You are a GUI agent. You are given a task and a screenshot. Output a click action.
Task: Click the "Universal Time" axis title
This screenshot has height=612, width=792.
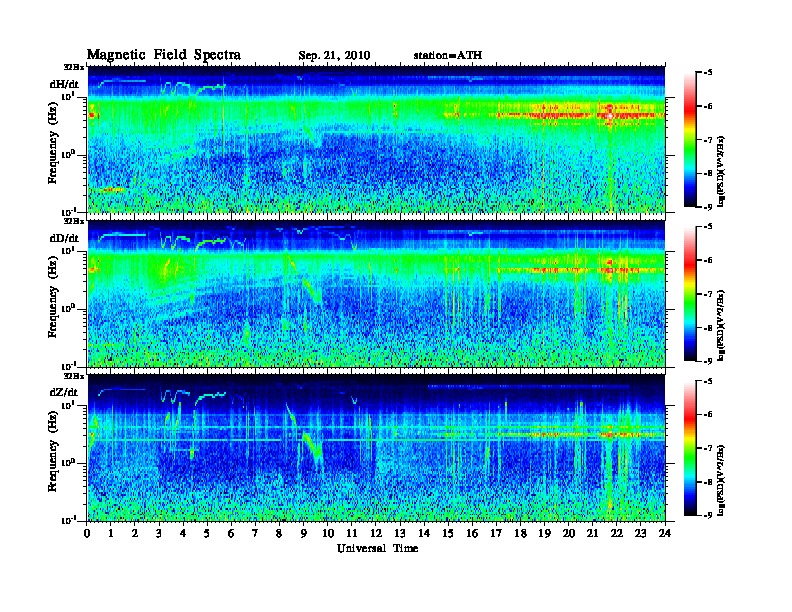click(x=377, y=548)
